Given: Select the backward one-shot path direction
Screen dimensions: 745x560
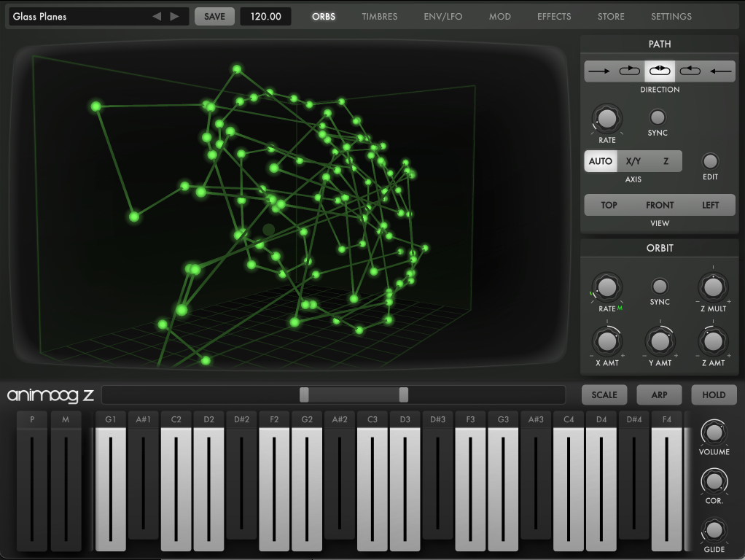Looking at the screenshot, I should (720, 71).
